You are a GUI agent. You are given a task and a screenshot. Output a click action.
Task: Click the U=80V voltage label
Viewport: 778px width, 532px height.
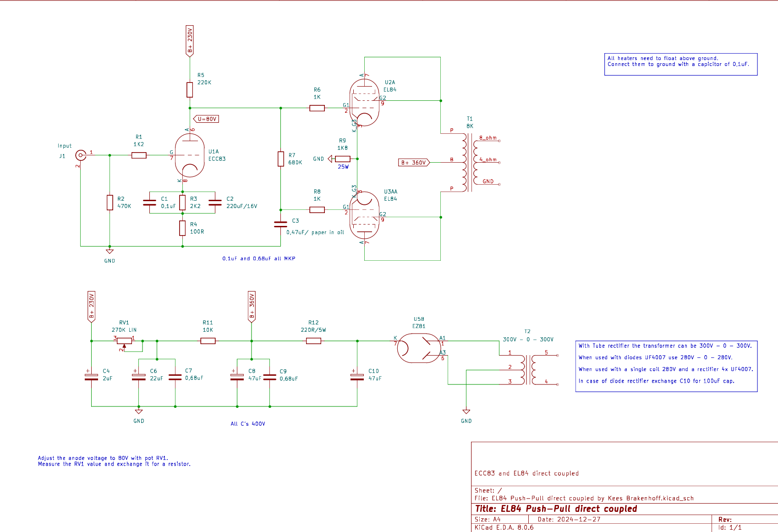(x=206, y=119)
